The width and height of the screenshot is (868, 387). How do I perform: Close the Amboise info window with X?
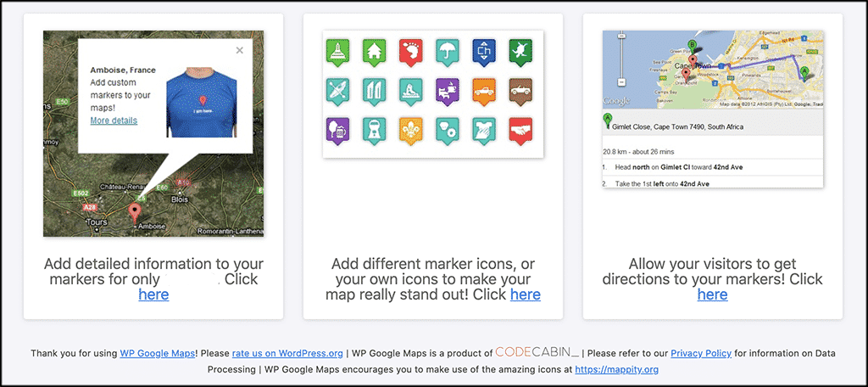click(239, 50)
